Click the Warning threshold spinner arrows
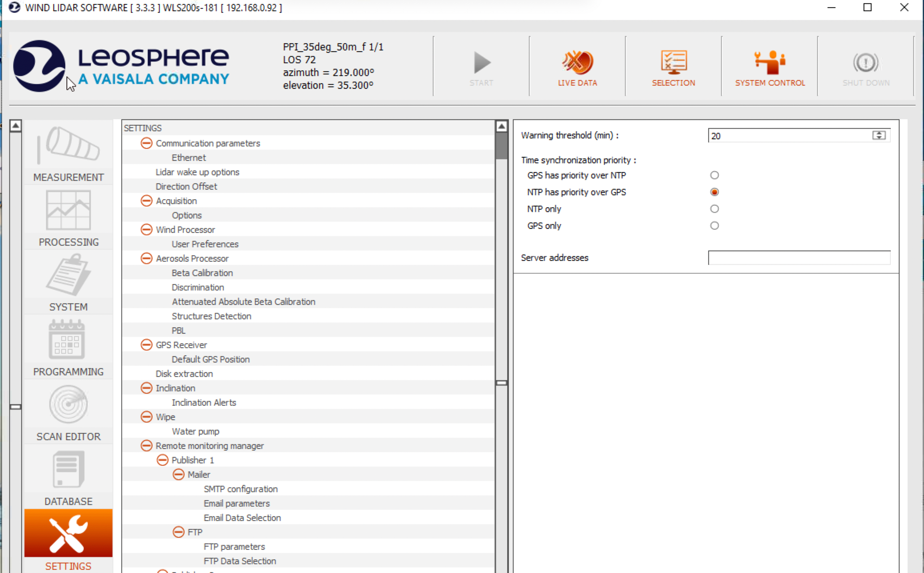924x573 pixels. [x=879, y=136]
